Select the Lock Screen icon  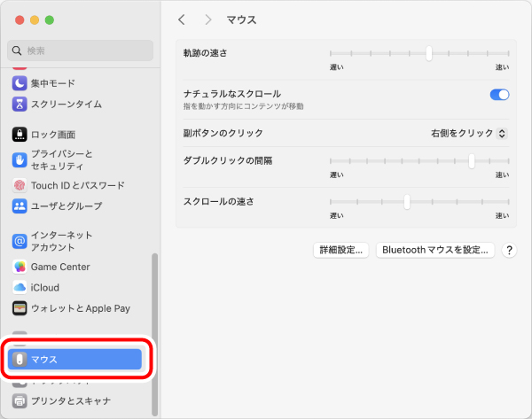coord(20,135)
